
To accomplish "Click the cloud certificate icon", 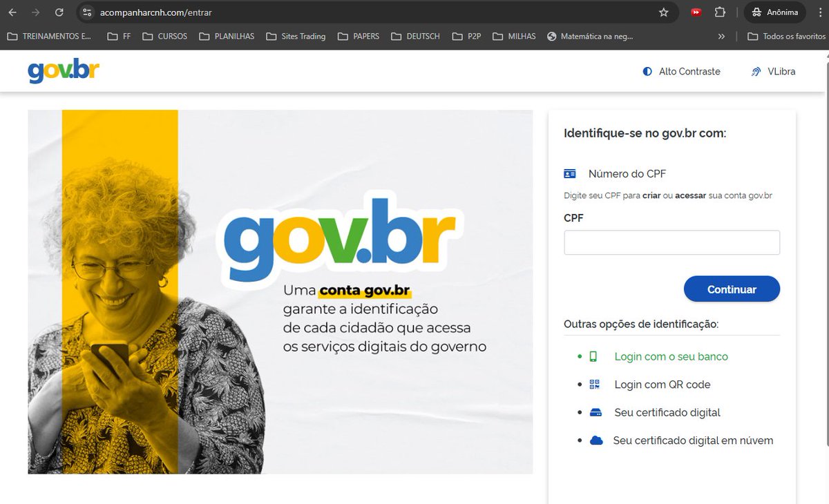I will click(597, 440).
